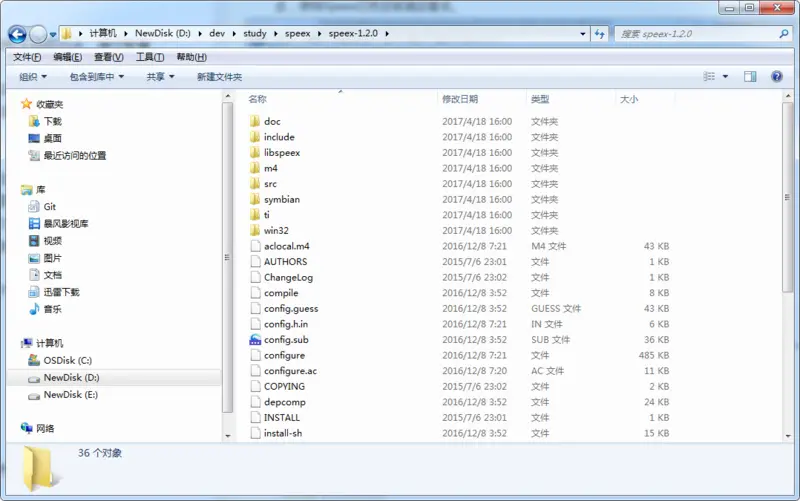This screenshot has height=501, width=800.
Task: Open the 共享 dropdown
Action: tap(160, 77)
